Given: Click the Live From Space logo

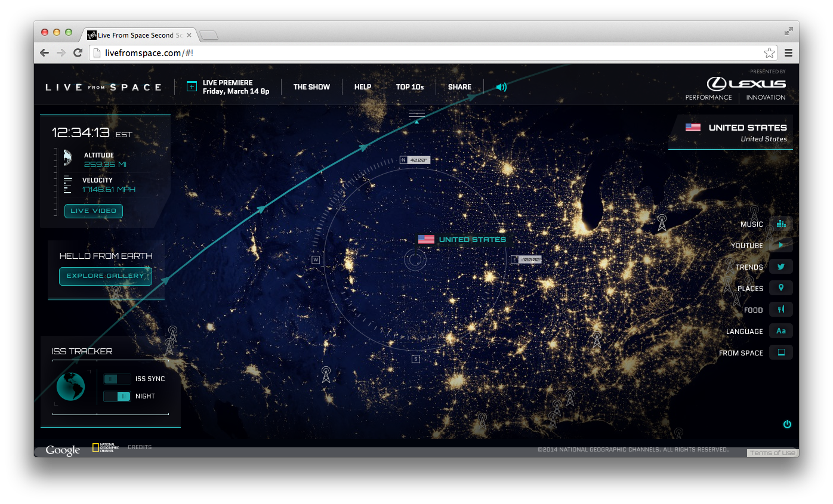Looking at the screenshot, I should click(103, 87).
